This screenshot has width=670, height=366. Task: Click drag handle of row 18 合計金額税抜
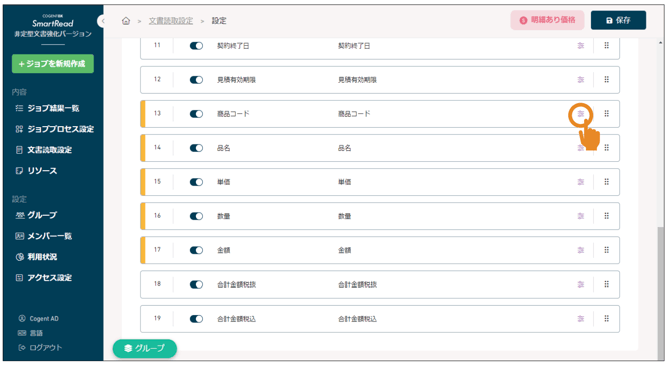coord(606,284)
